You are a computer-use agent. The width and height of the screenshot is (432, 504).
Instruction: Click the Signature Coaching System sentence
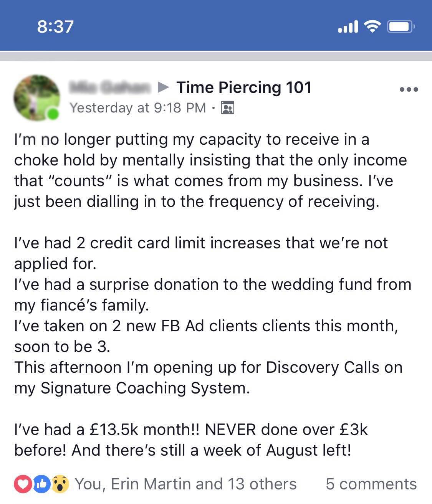(x=208, y=378)
